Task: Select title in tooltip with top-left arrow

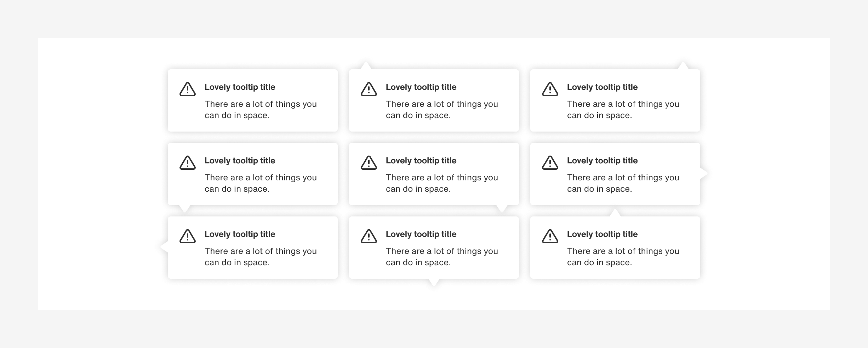Action: click(x=421, y=87)
